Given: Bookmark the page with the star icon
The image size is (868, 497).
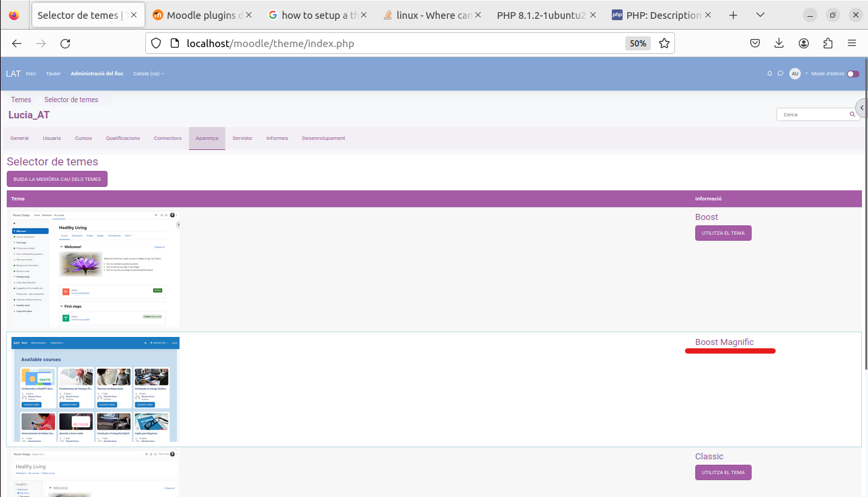Looking at the screenshot, I should tap(664, 43).
